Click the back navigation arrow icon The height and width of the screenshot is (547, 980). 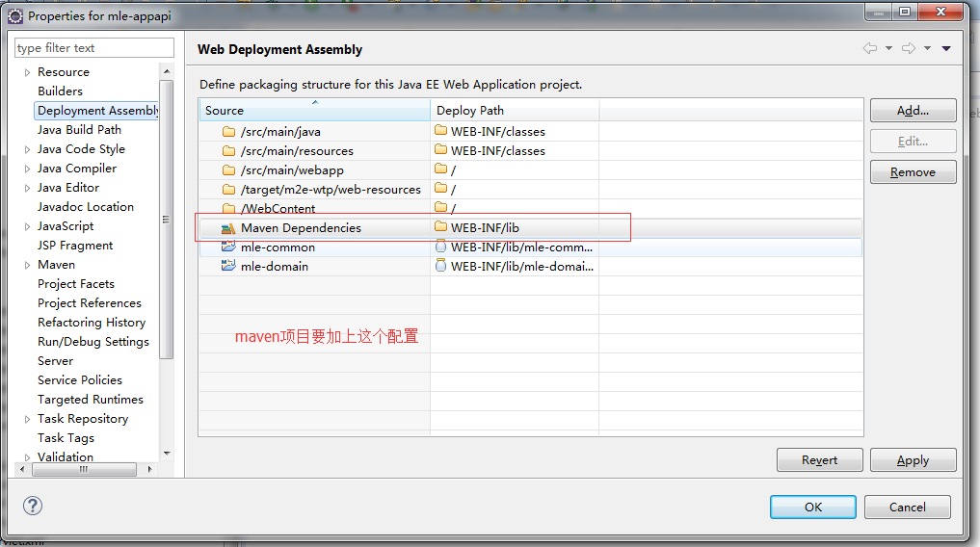(869, 48)
